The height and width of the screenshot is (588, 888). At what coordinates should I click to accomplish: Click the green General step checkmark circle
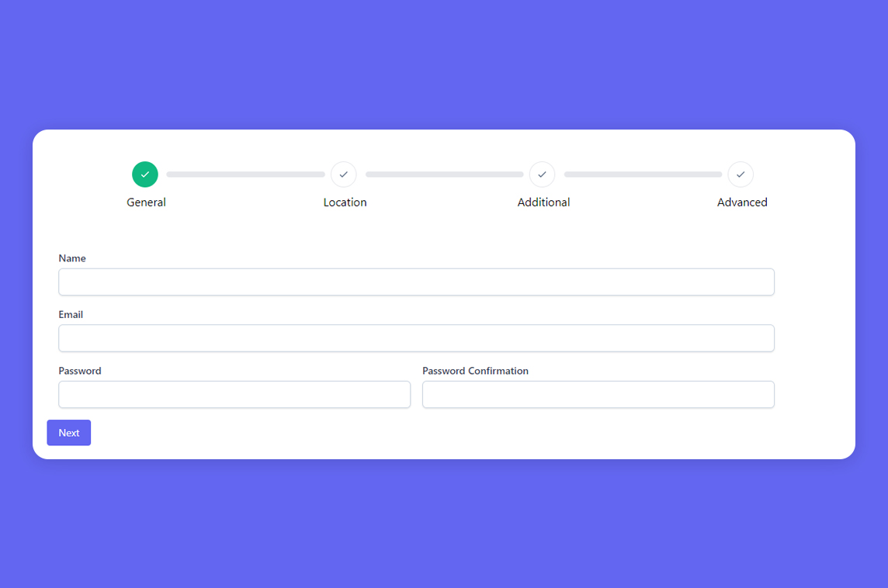coord(145,175)
